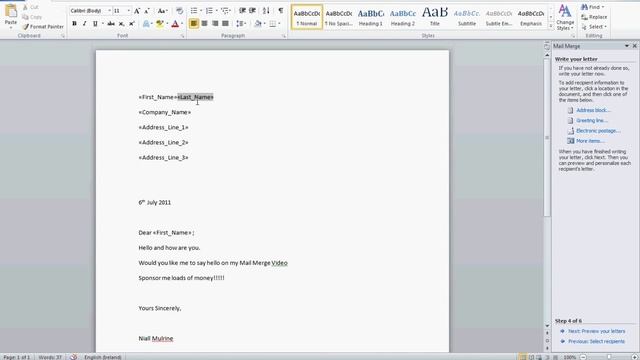Click the Copy command
Screen dimensions: 640x360
tap(32, 17)
